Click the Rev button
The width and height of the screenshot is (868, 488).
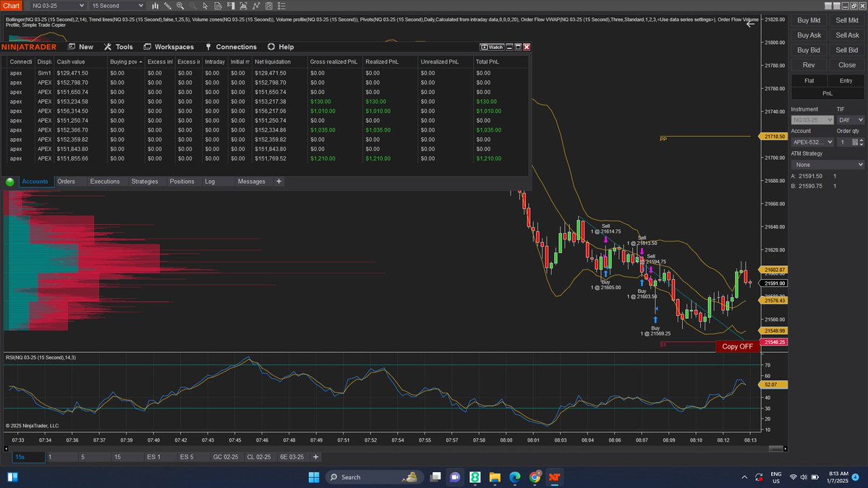click(809, 65)
